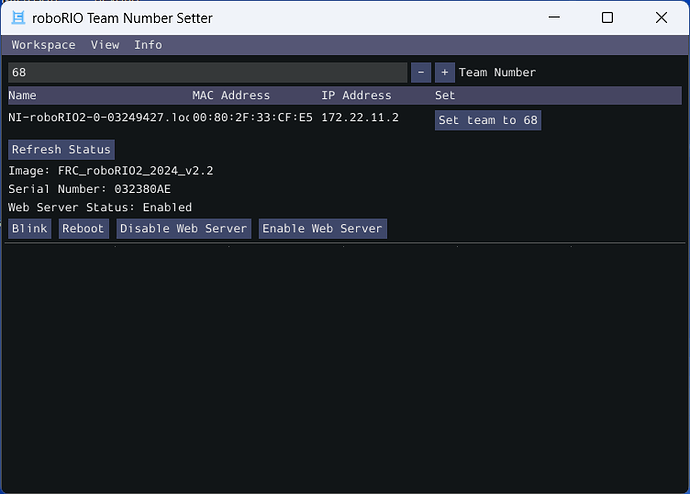Select NI-roboRIO2-0-03249427 device name
Viewport: 690px width, 494px height.
click(x=98, y=117)
